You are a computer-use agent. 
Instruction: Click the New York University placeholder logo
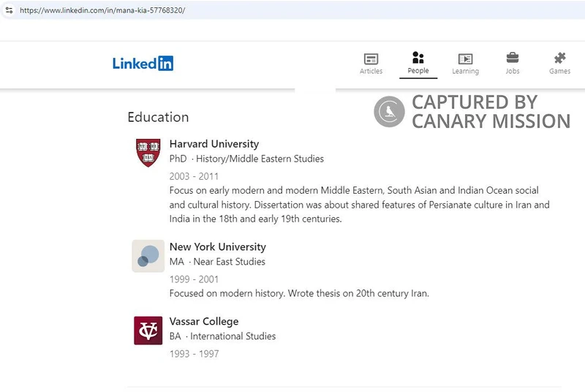148,256
